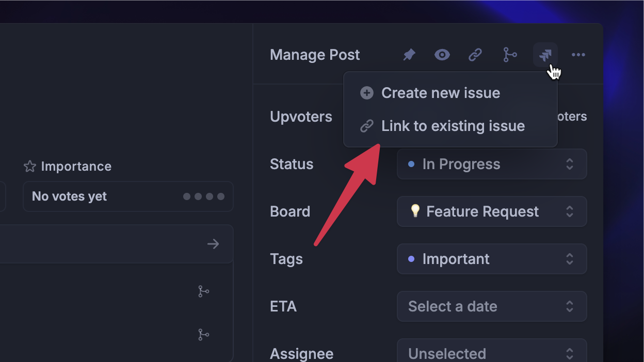Open the Tags dropdown showing Important
Viewport: 644px width, 362px height.
tap(491, 259)
